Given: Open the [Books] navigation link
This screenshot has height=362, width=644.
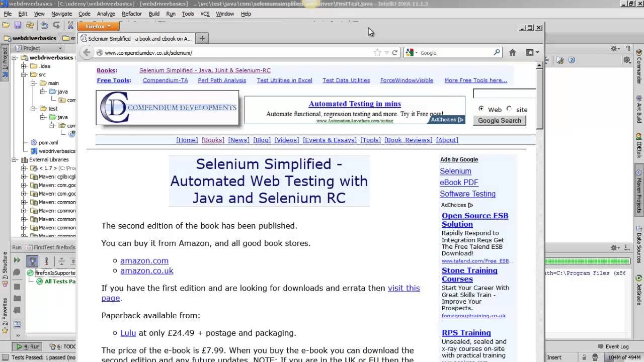Looking at the screenshot, I should [213, 140].
